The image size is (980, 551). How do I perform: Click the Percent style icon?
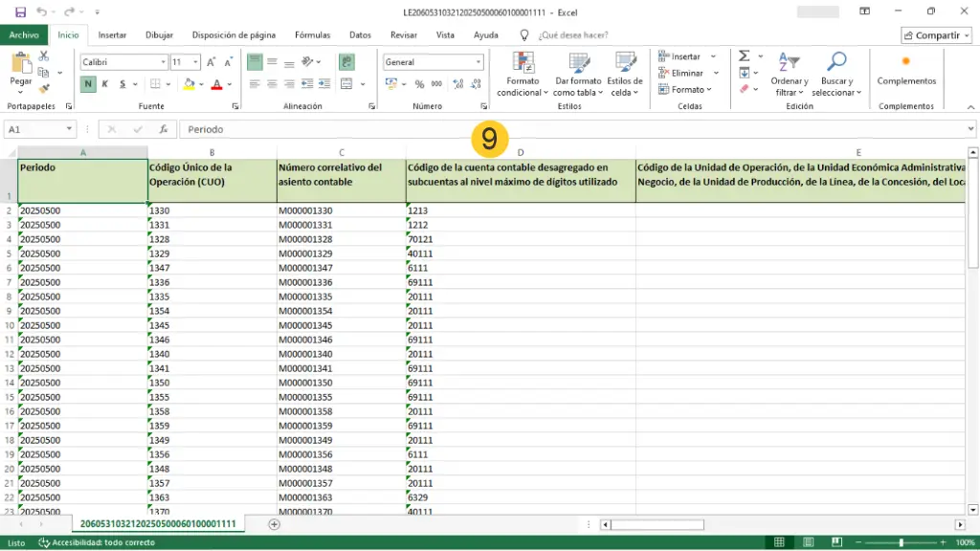tap(417, 84)
